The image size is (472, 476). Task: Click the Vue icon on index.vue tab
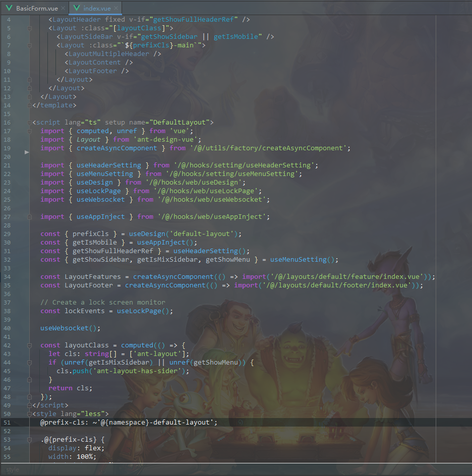pyautogui.click(x=77, y=8)
